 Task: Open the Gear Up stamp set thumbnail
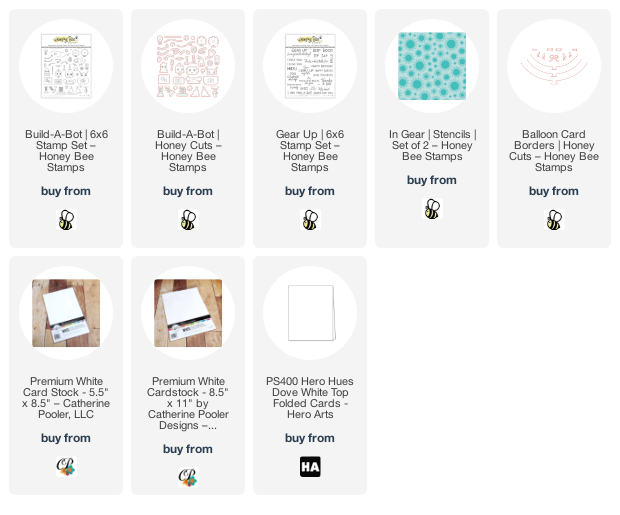click(x=310, y=66)
